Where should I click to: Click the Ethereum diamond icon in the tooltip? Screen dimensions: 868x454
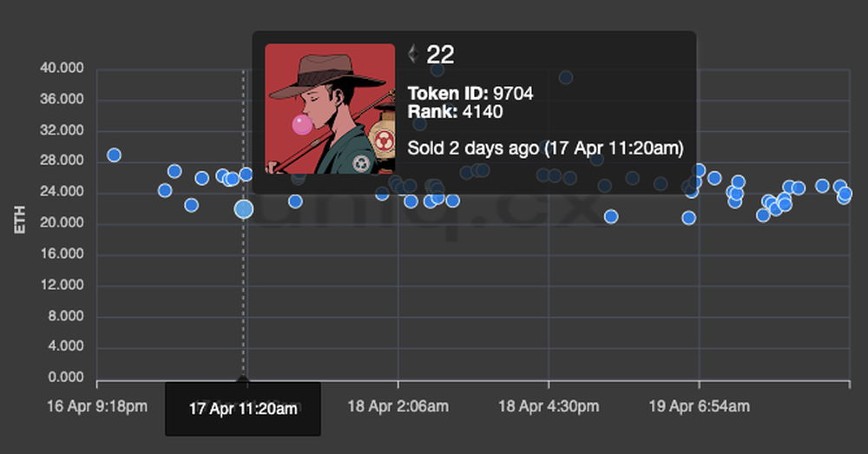click(x=413, y=56)
